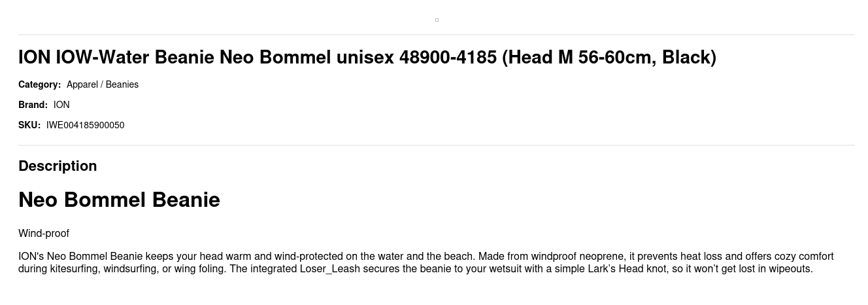Click '(Head M 56-60cm, Black)' size text in title
Screen dimensions: 868x305
tap(609, 58)
